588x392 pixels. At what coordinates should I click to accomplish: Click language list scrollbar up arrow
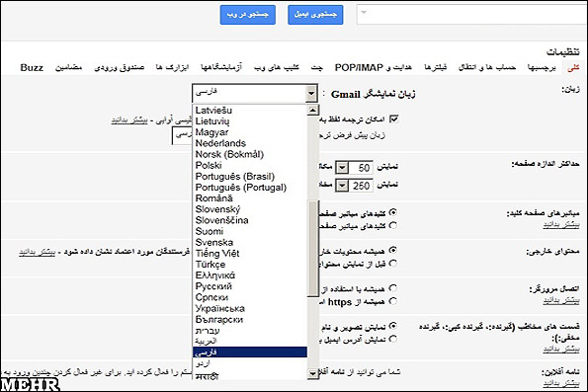point(312,111)
